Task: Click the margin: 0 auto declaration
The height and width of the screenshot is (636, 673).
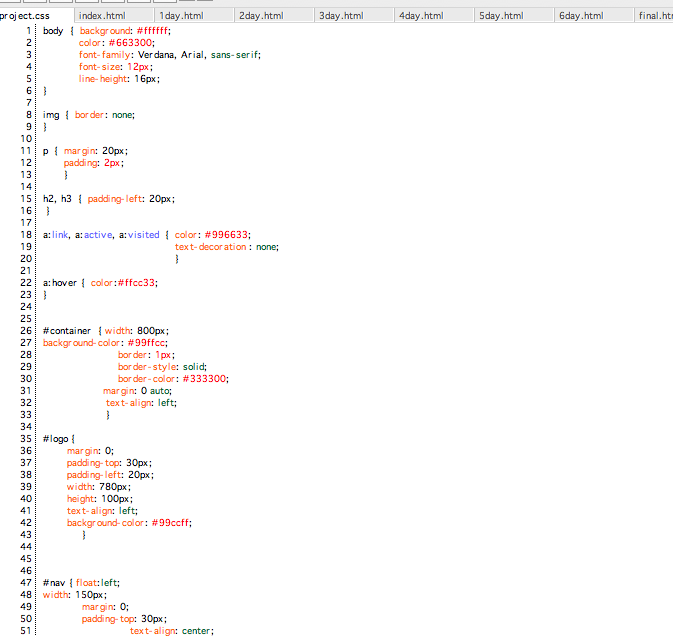Action: tap(137, 391)
